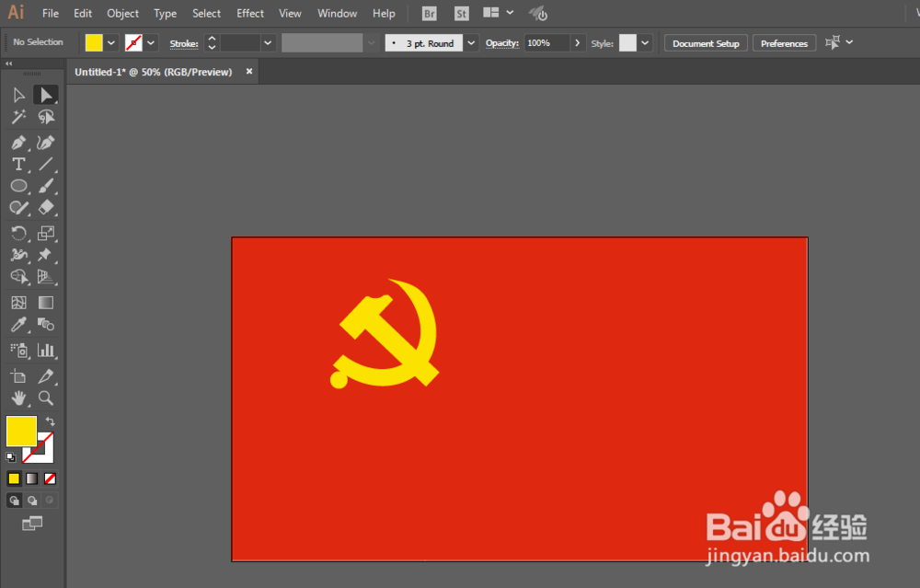Open Adobe Stock St icon
The height and width of the screenshot is (588, 920).
click(462, 14)
